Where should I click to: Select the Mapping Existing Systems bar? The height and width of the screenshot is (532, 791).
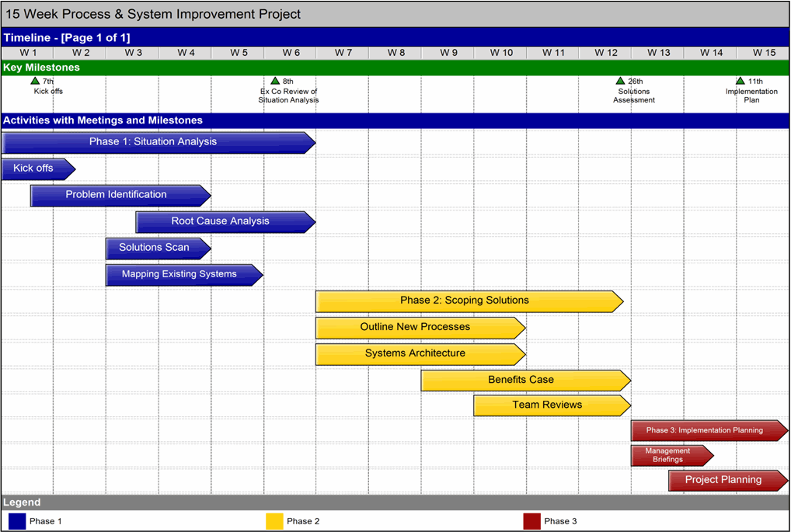pos(185,275)
